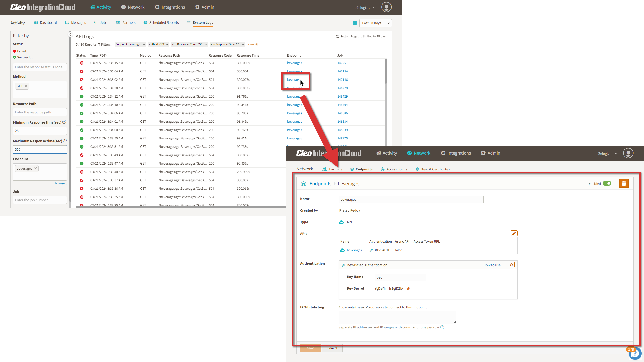Click the Save button on the endpoint form

[x=311, y=348]
